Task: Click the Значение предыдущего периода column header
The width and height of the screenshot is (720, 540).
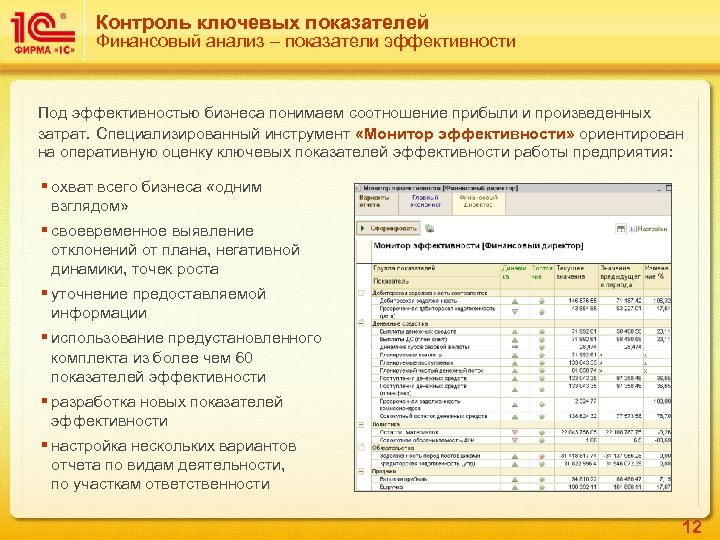Action: click(x=620, y=276)
